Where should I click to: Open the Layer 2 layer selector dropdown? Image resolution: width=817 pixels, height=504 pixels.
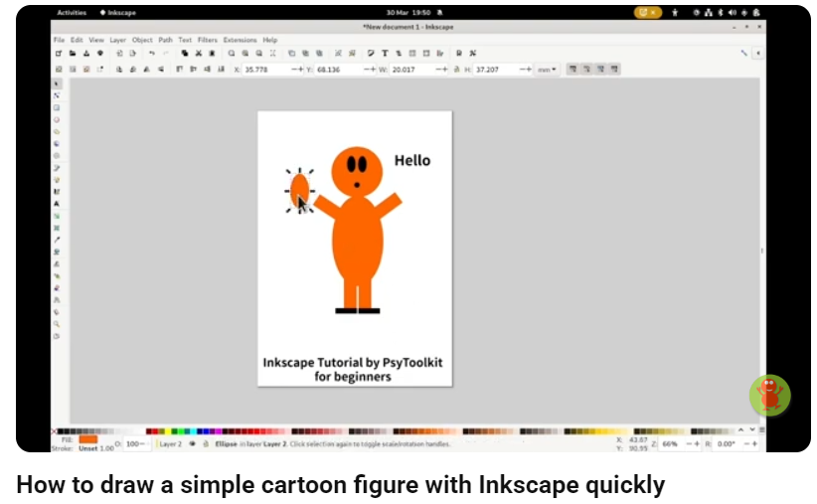171,444
